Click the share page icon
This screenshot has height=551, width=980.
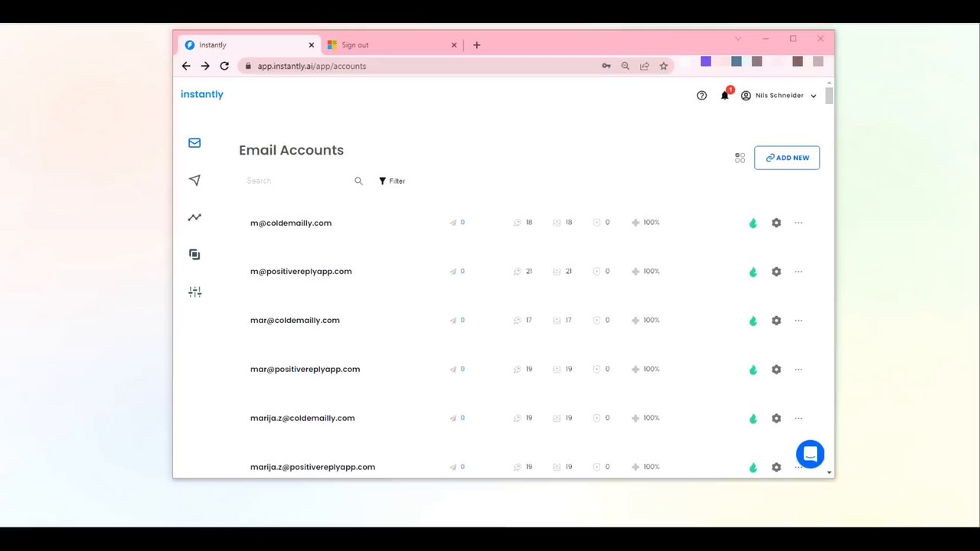pos(645,66)
